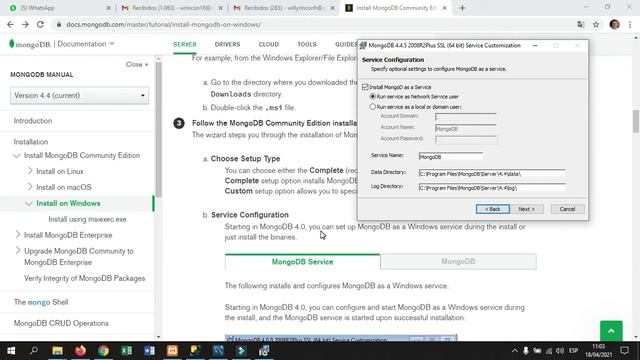Open the Documentation dropdown
This screenshot has width=640, height=360.
(86, 44)
